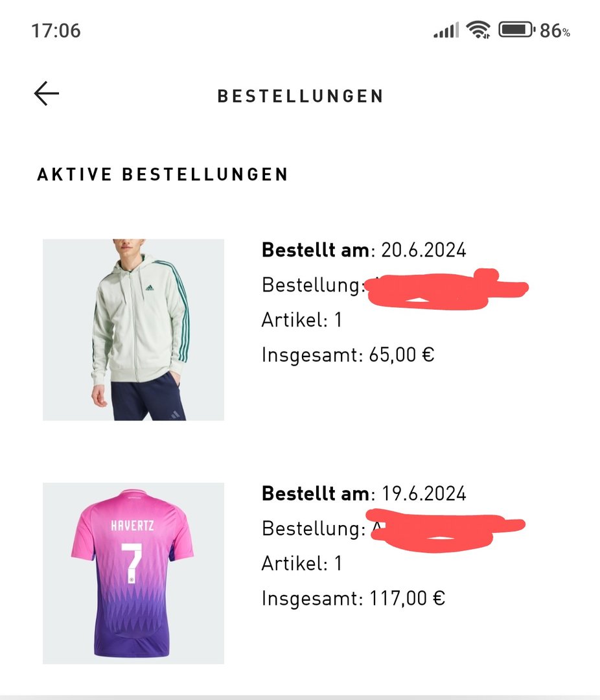Tap the Wi-Fi status icon
The width and height of the screenshot is (600, 700).
(478, 30)
